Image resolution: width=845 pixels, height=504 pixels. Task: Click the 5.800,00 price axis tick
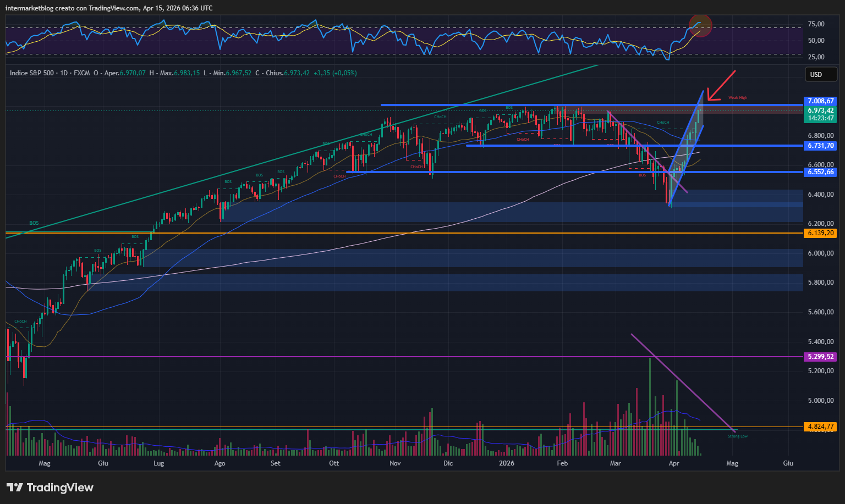click(x=820, y=283)
